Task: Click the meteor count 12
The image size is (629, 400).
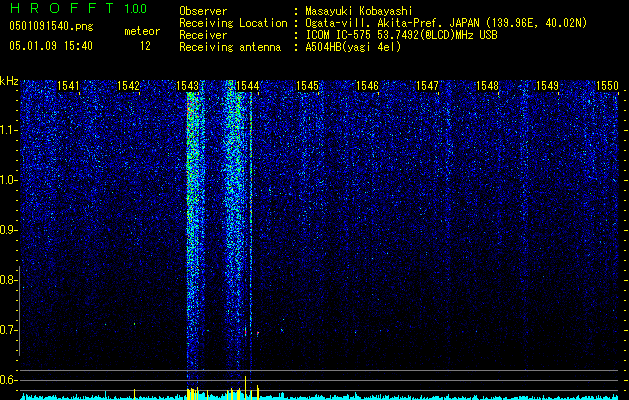Action: (145, 46)
